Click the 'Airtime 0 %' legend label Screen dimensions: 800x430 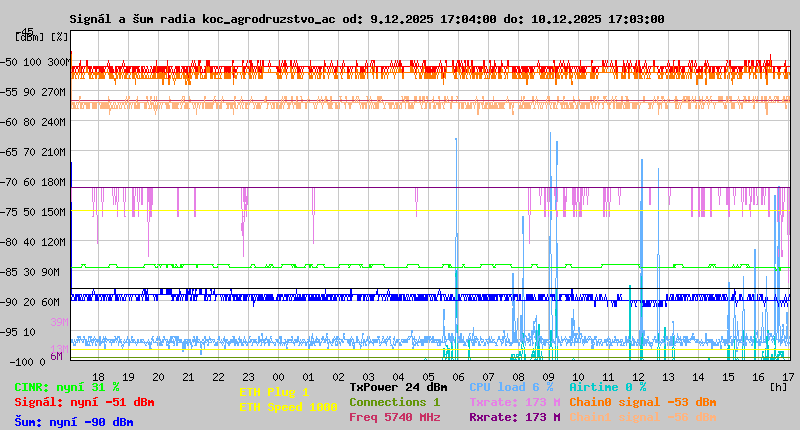608,388
